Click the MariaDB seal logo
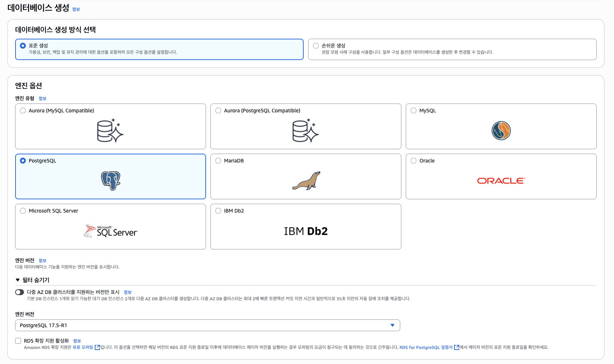 [x=306, y=181]
